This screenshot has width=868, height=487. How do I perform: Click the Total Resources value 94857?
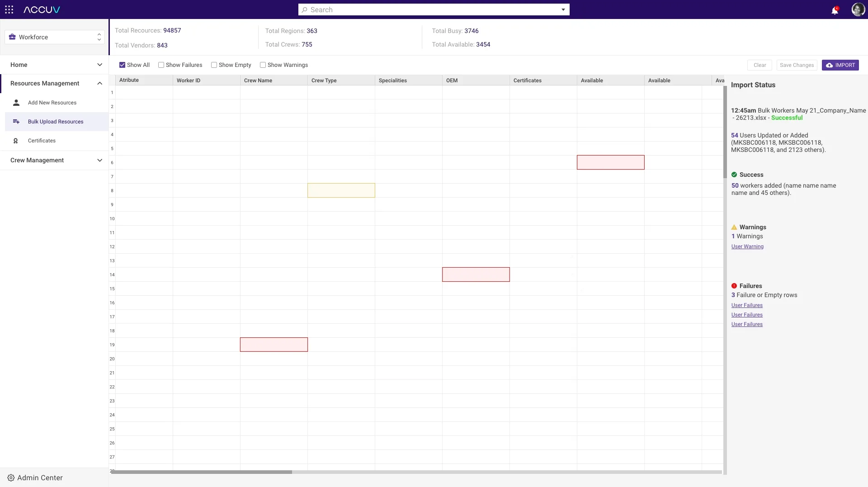[172, 30]
